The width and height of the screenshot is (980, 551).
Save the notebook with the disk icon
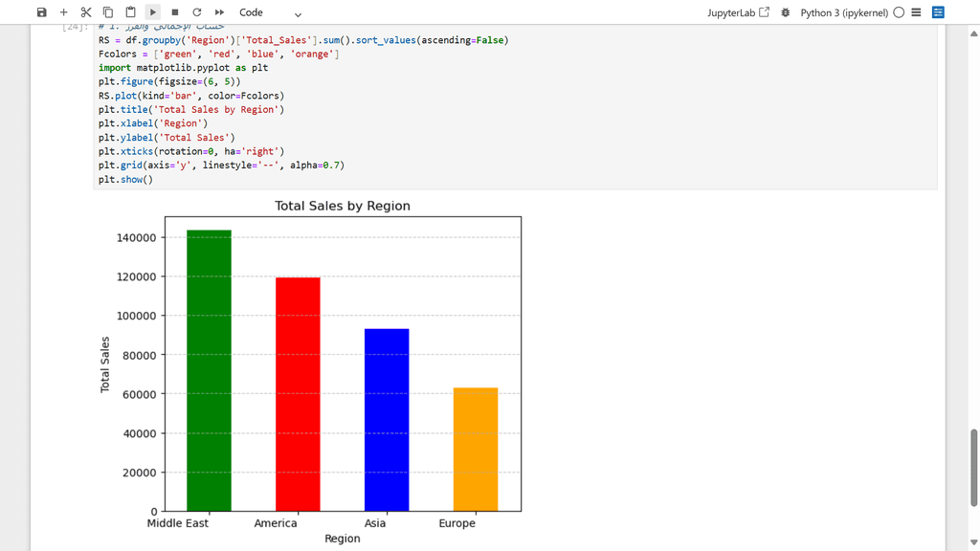coord(41,12)
